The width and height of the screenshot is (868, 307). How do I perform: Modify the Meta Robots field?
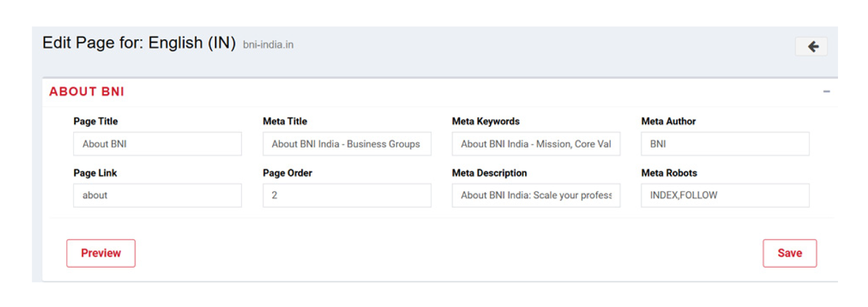[725, 195]
